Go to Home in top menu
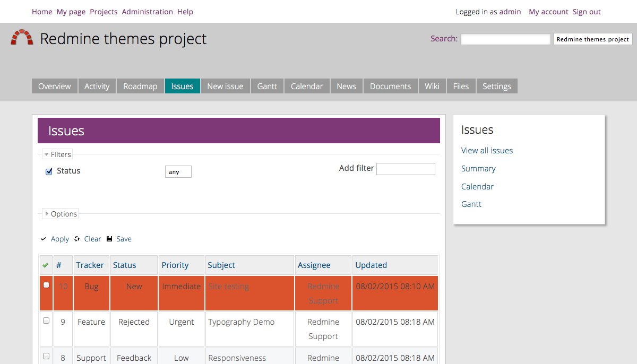 click(x=42, y=12)
